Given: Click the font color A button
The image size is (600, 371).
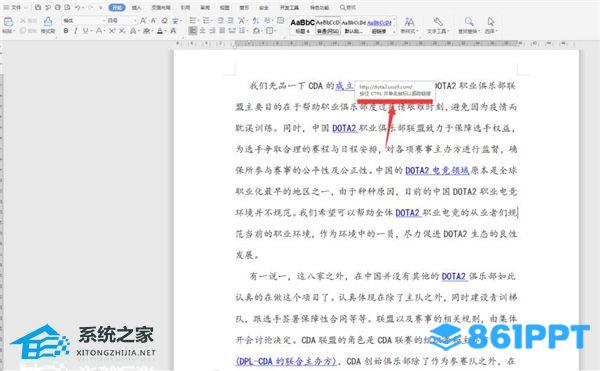Looking at the screenshot, I should [160, 31].
